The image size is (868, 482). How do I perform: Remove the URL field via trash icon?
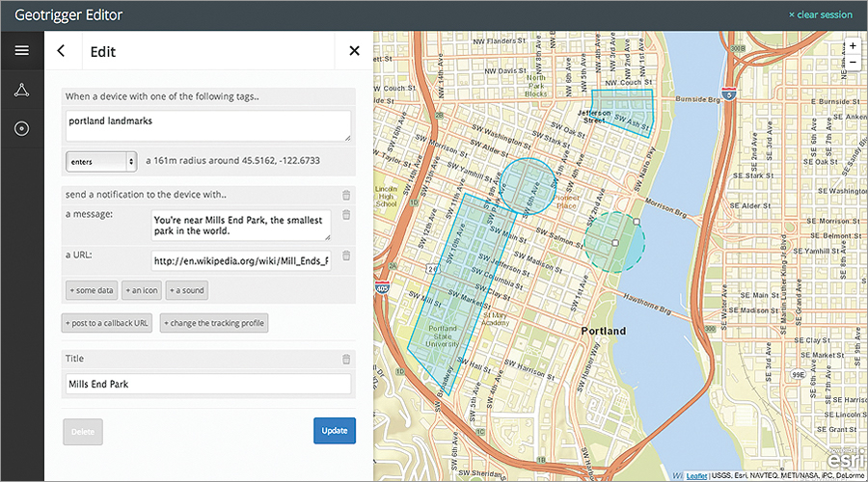click(346, 256)
